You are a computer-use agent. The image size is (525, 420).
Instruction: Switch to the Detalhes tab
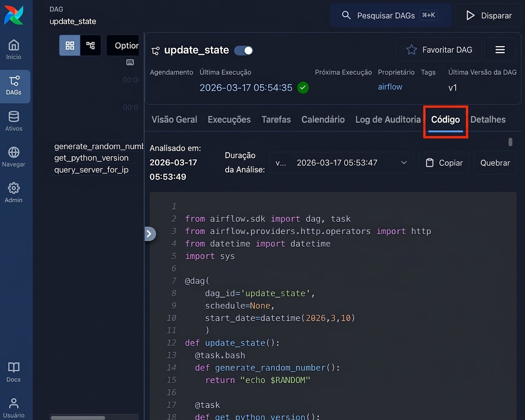pyautogui.click(x=488, y=119)
